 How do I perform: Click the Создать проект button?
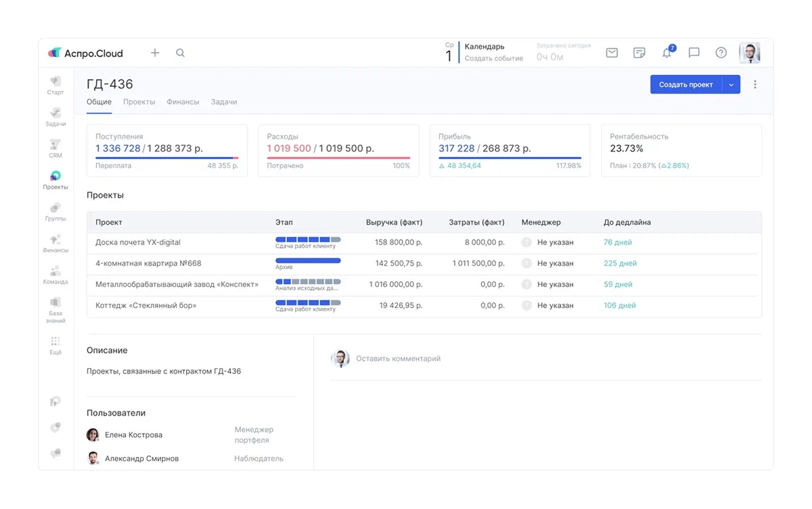pos(685,85)
